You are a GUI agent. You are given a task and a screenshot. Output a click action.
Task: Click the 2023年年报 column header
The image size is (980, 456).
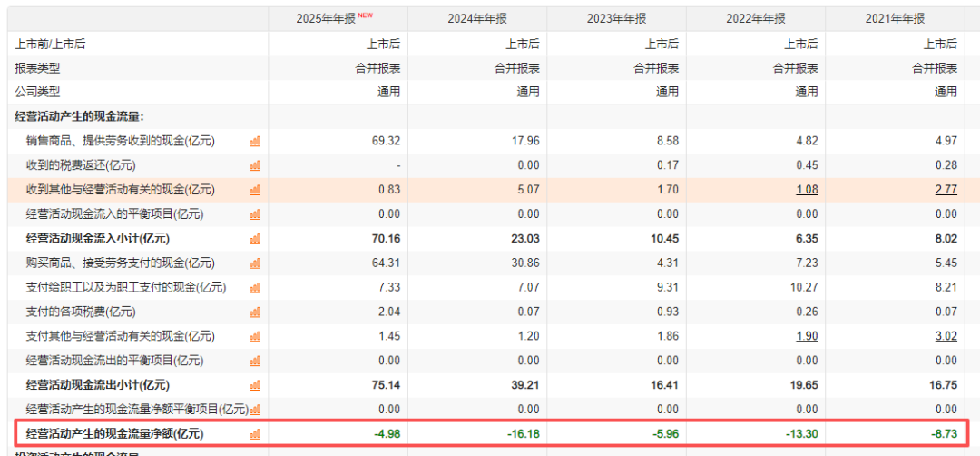pyautogui.click(x=616, y=19)
